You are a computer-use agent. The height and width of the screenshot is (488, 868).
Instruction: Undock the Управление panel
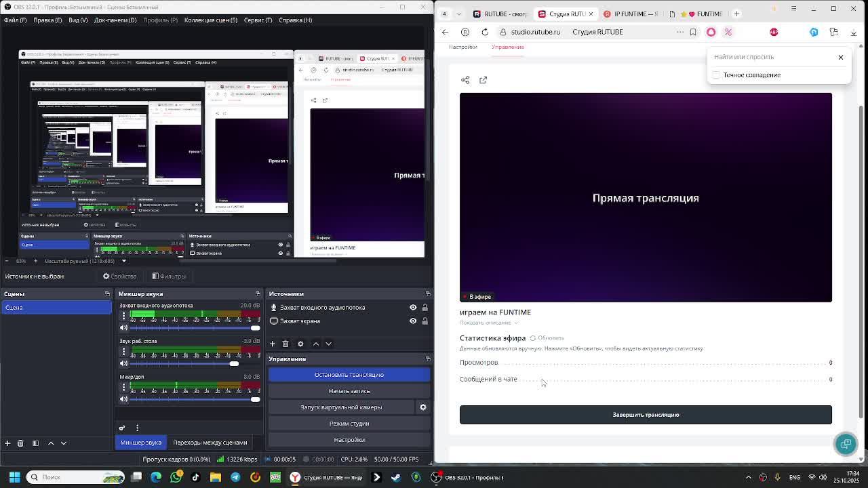click(x=428, y=359)
